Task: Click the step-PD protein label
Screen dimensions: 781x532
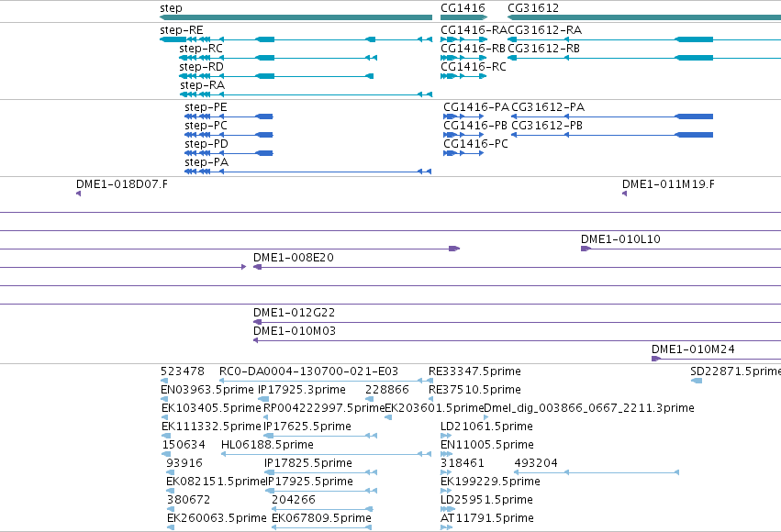Action: 206,144
